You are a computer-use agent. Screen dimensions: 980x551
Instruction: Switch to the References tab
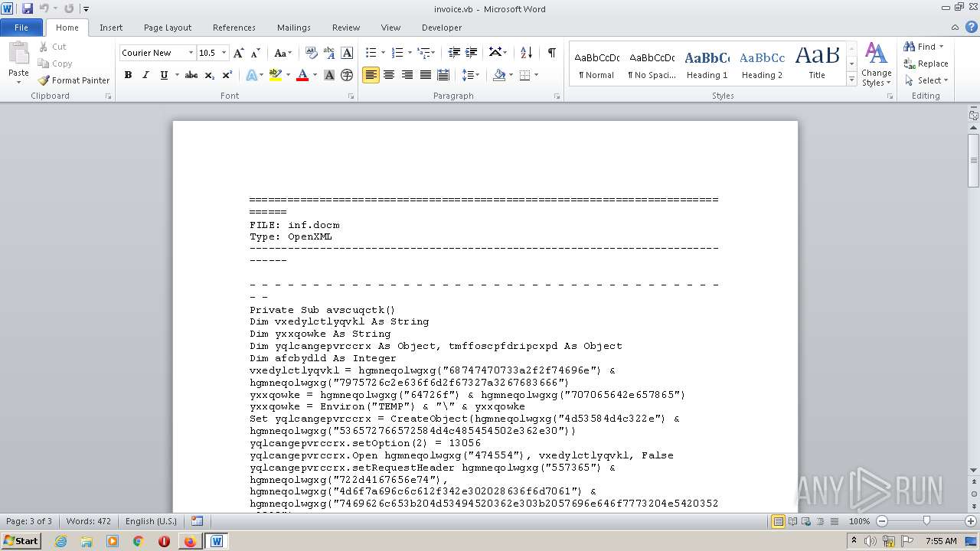pyautogui.click(x=234, y=28)
